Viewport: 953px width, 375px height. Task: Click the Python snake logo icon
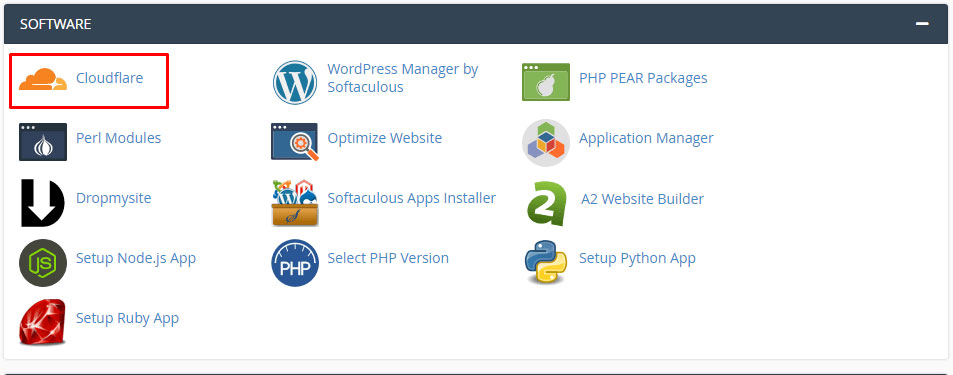546,263
